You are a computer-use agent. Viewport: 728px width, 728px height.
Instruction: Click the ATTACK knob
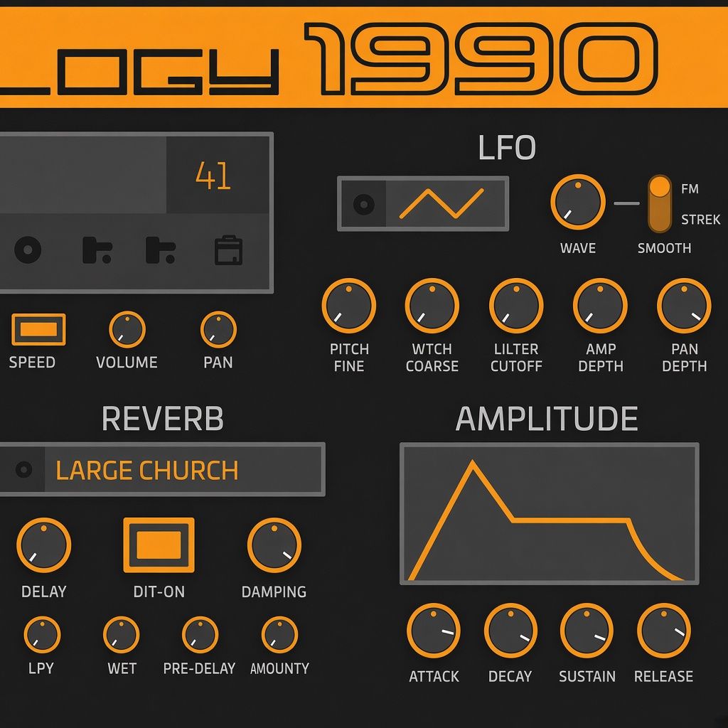click(x=434, y=631)
